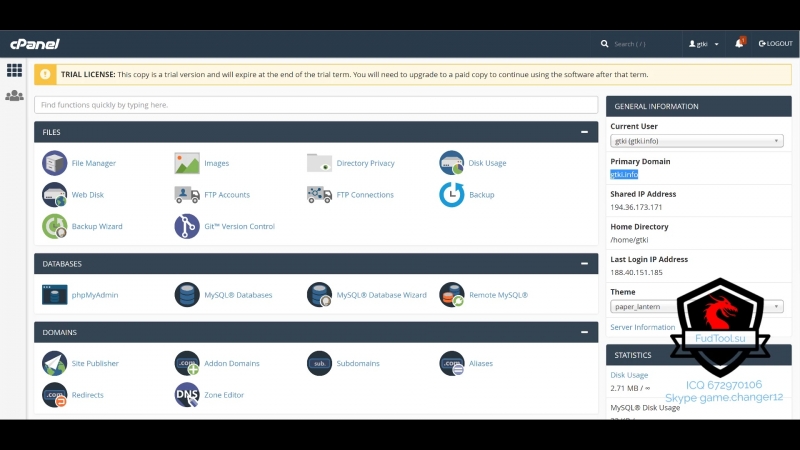This screenshot has height=450, width=800.
Task: Click the header search magnifier icon
Action: 605,43
